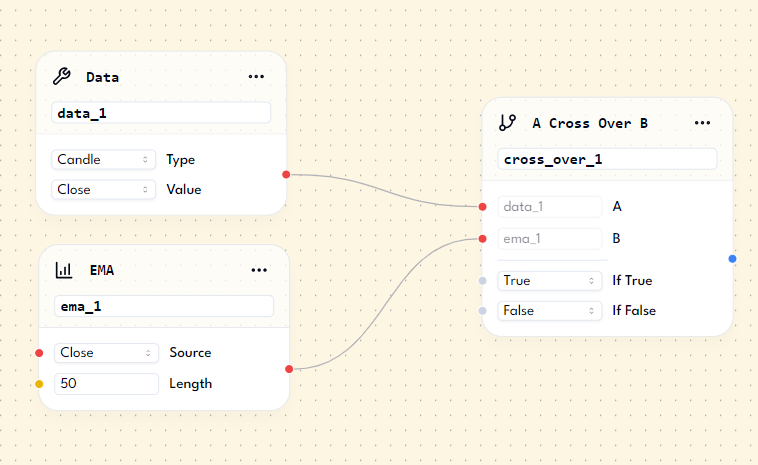The width and height of the screenshot is (758, 465).
Task: Click the yellow Length input port
Action: pyautogui.click(x=39, y=383)
